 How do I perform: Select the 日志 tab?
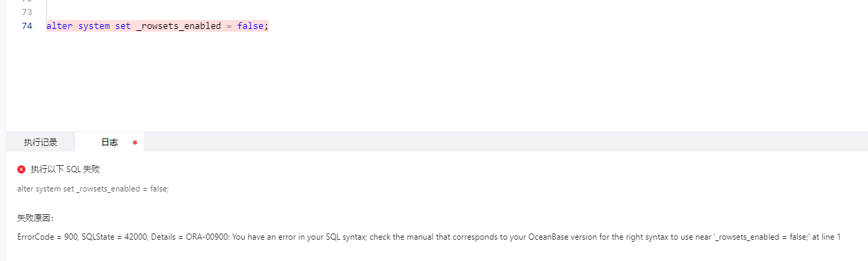110,143
